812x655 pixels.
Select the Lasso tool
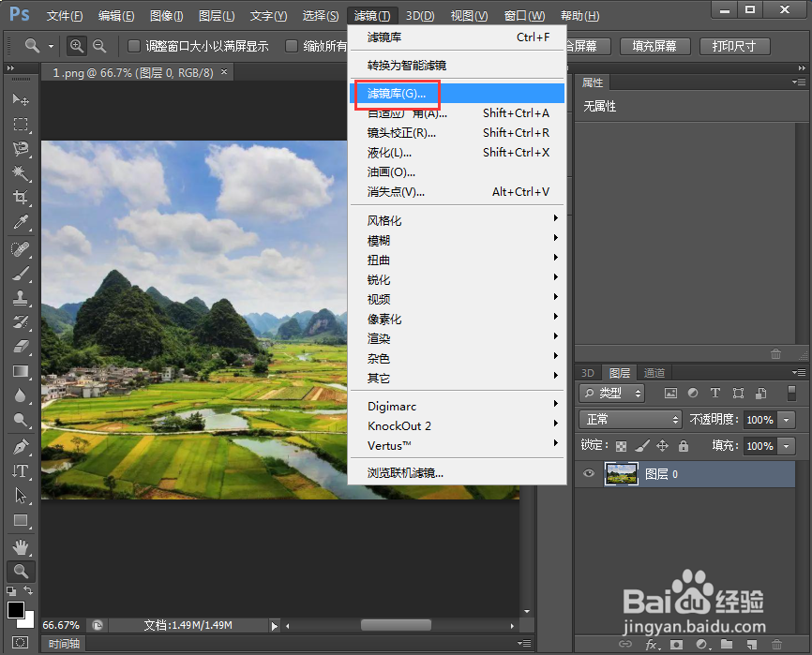click(x=21, y=148)
